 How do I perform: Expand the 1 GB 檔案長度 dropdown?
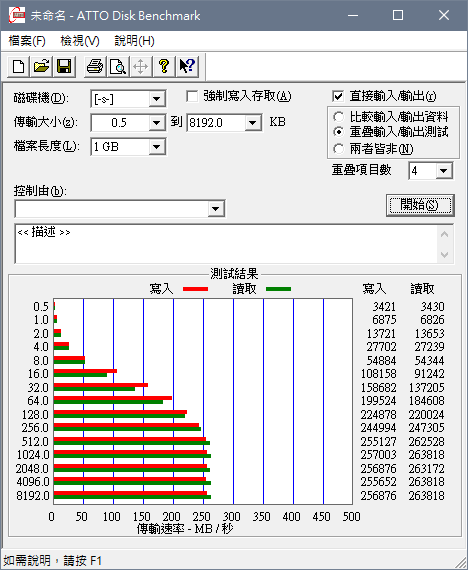click(x=157, y=147)
